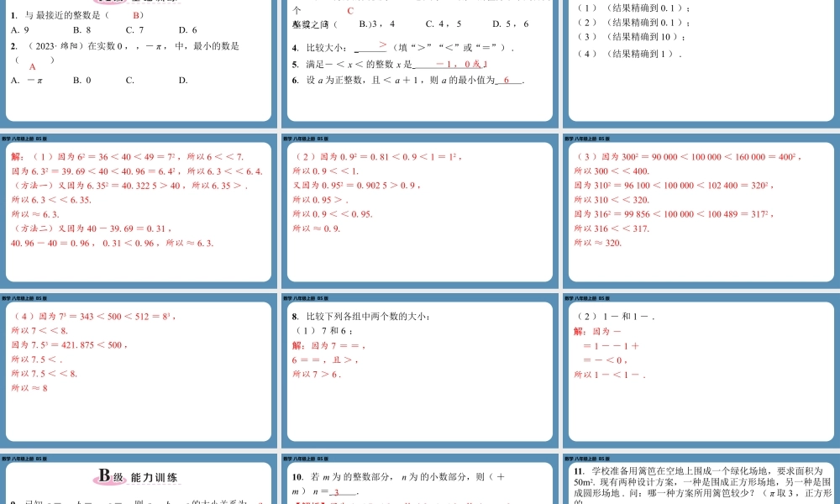Click the conclusion line "所以7>6"
The image size is (840, 504).
pos(316,374)
